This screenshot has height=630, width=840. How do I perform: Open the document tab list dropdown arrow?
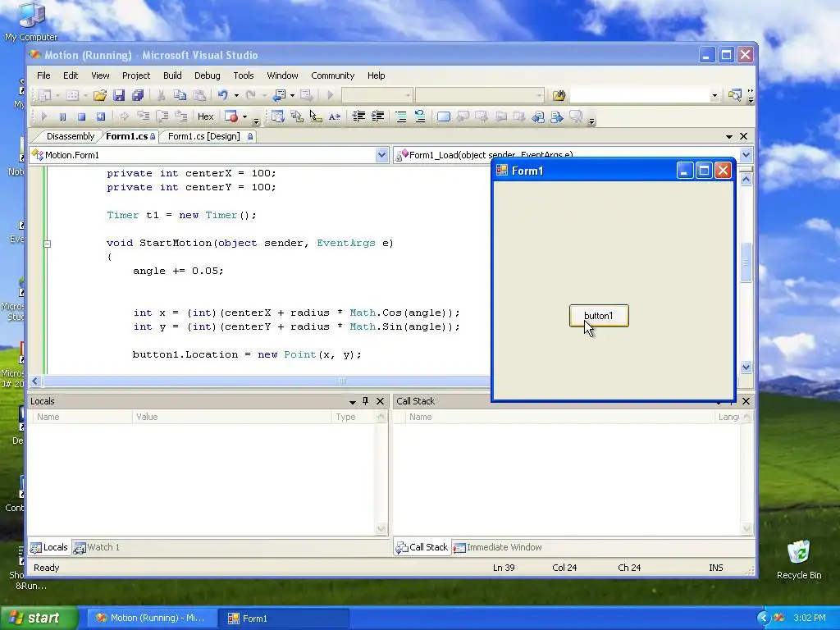pyautogui.click(x=729, y=137)
